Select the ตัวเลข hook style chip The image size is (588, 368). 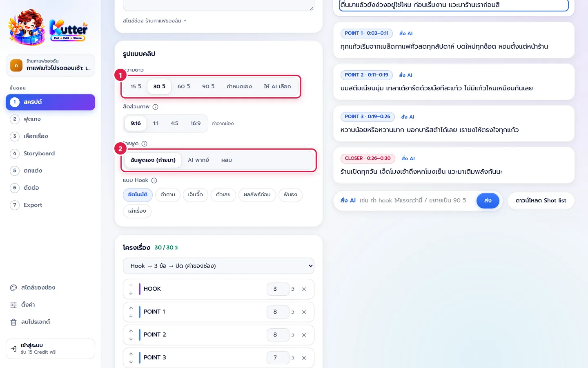tap(223, 195)
